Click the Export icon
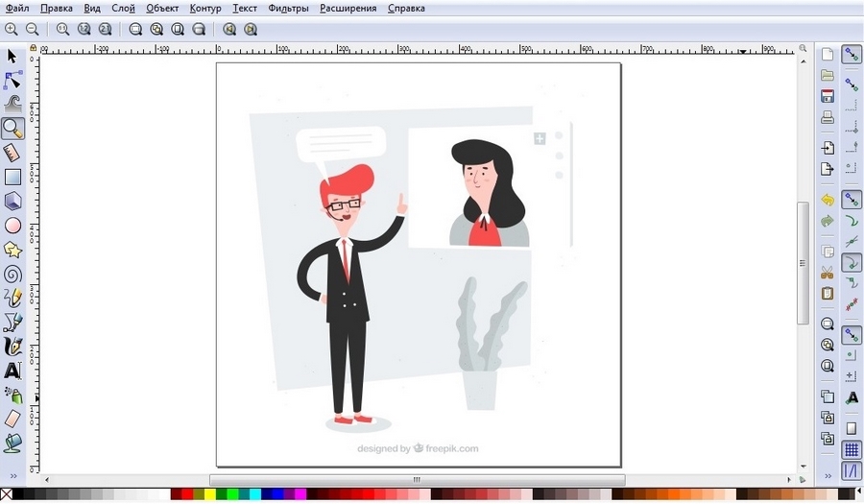 [828, 169]
